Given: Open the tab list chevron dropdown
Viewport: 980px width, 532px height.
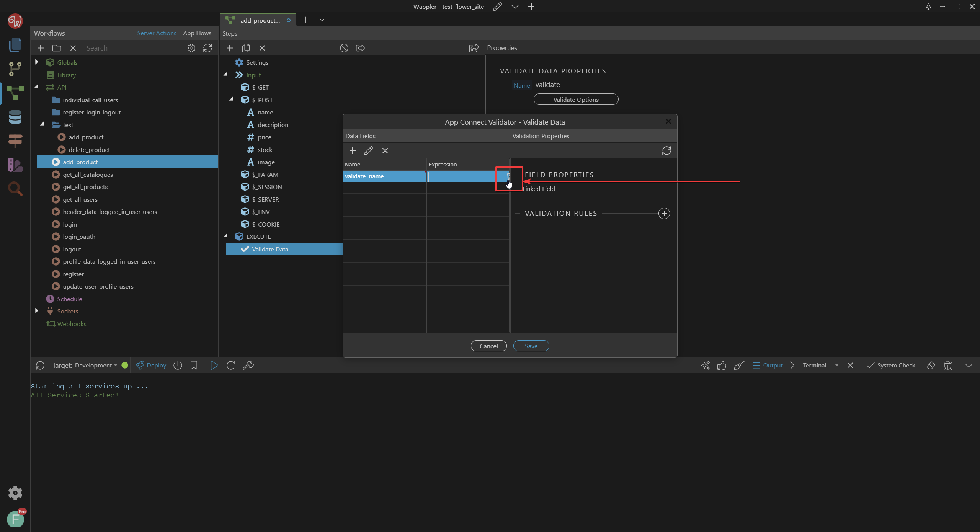Looking at the screenshot, I should (322, 20).
